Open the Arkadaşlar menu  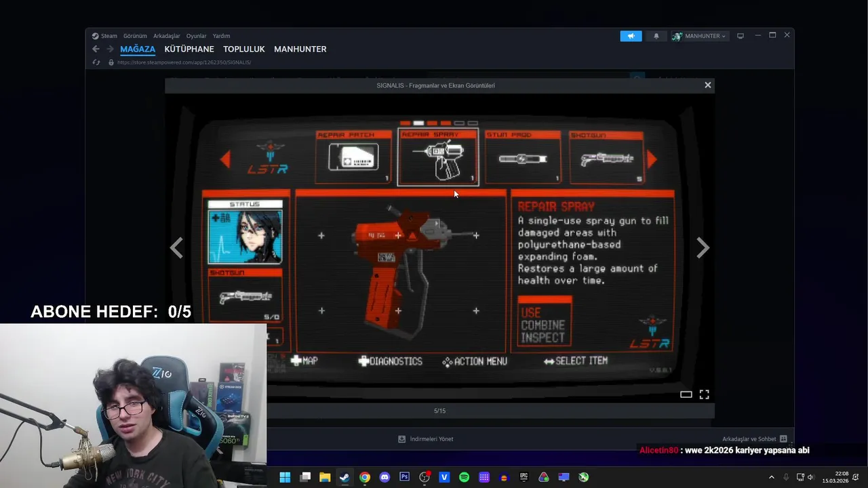pos(167,36)
